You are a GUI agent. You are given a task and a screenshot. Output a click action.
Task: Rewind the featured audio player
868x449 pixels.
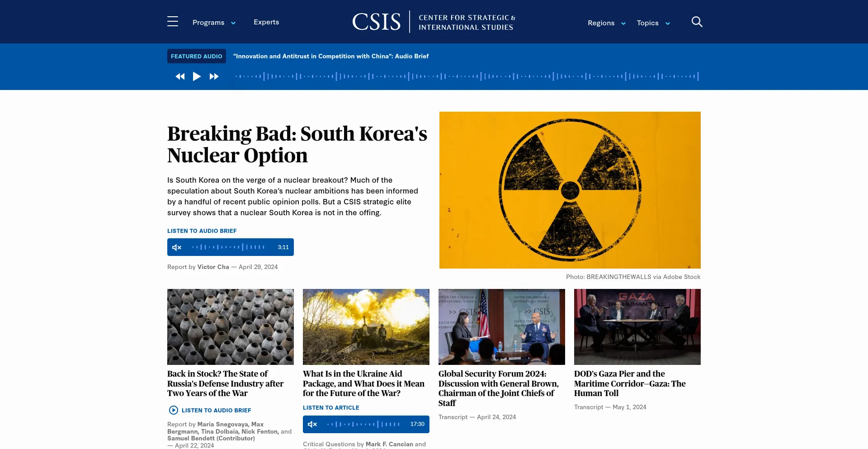(180, 76)
